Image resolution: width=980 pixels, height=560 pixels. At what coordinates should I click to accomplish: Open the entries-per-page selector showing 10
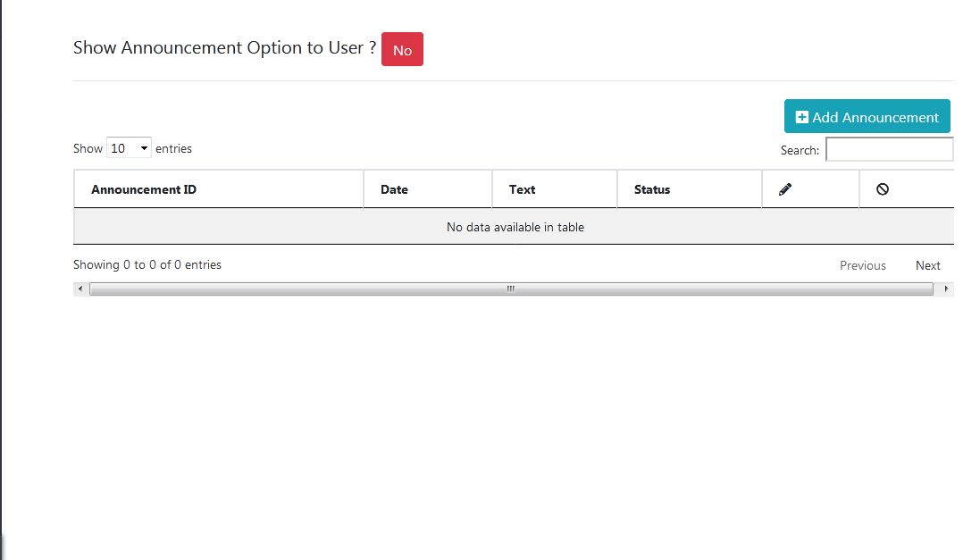[130, 148]
